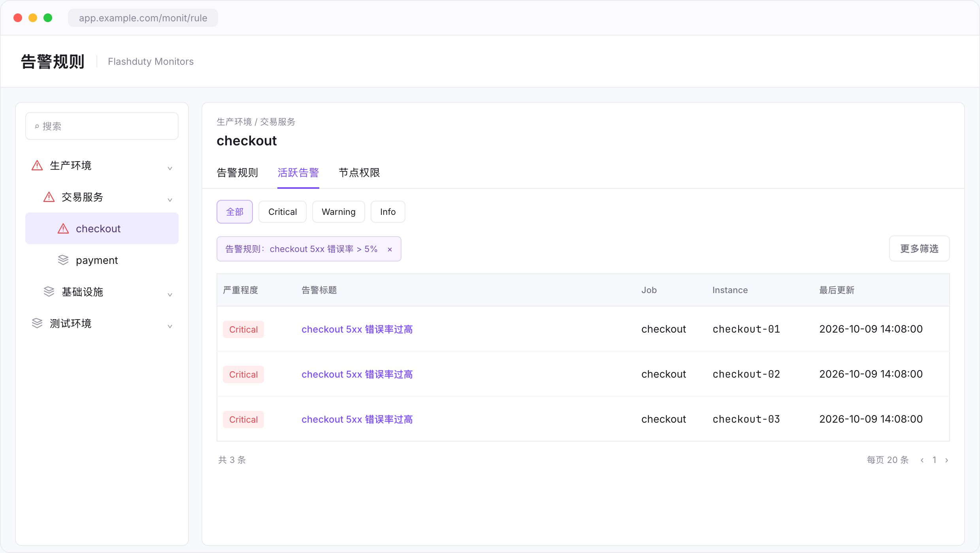Click the 搜索 input field in sidebar
Image resolution: width=980 pixels, height=553 pixels.
(x=102, y=126)
